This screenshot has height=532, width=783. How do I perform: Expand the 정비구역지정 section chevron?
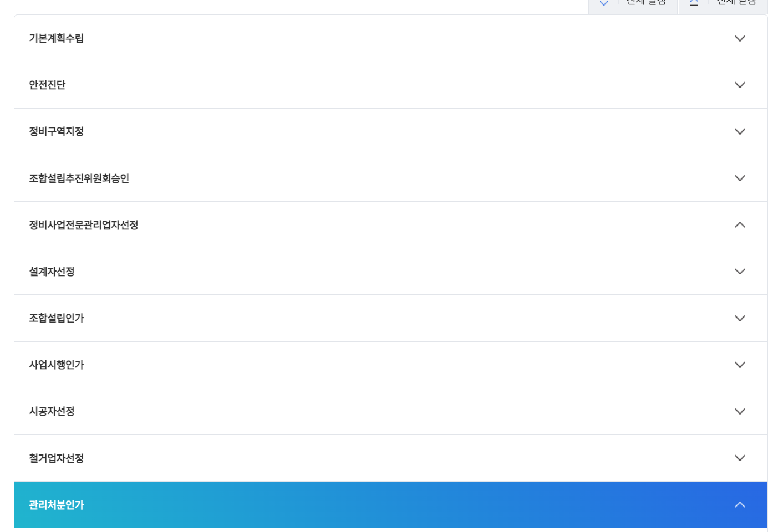pos(740,131)
